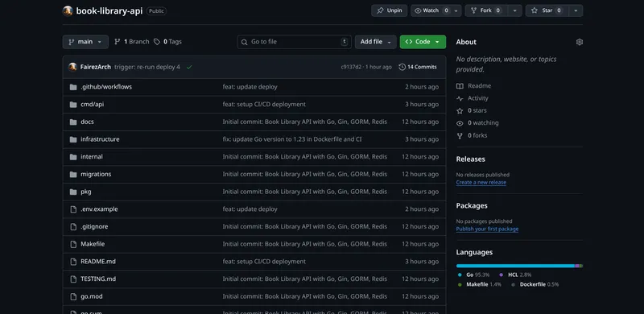
Task: Click the infrastructure folder icon
Action: click(x=73, y=139)
